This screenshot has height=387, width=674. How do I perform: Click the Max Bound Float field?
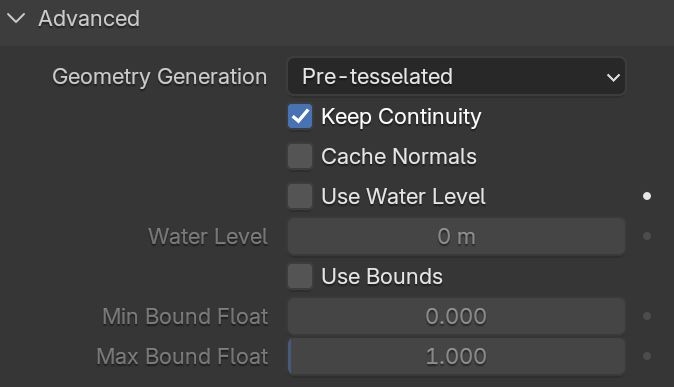coord(456,356)
